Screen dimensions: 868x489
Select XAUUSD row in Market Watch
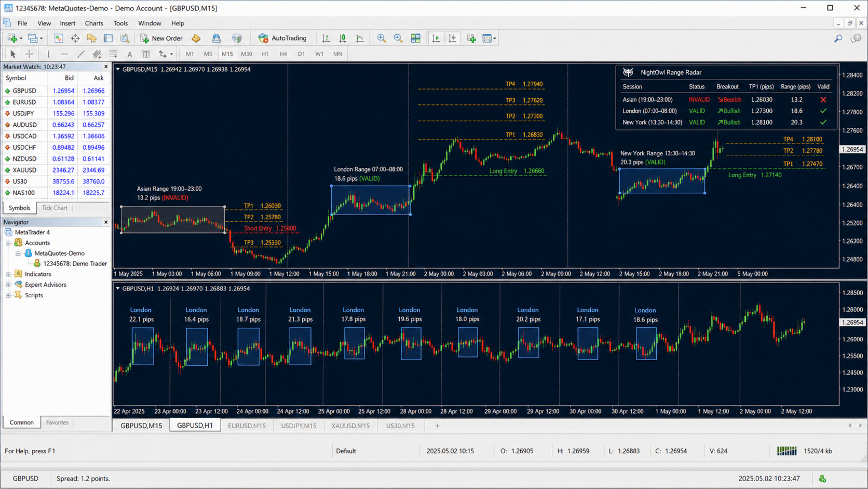[56, 170]
